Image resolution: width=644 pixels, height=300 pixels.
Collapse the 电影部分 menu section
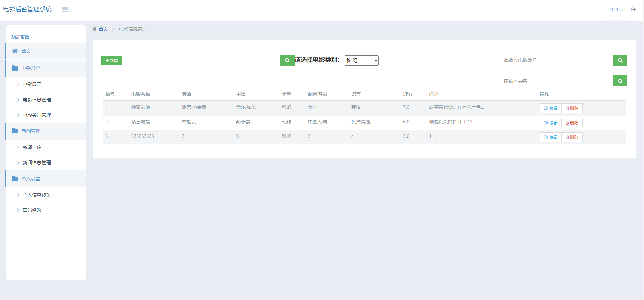pyautogui.click(x=46, y=68)
